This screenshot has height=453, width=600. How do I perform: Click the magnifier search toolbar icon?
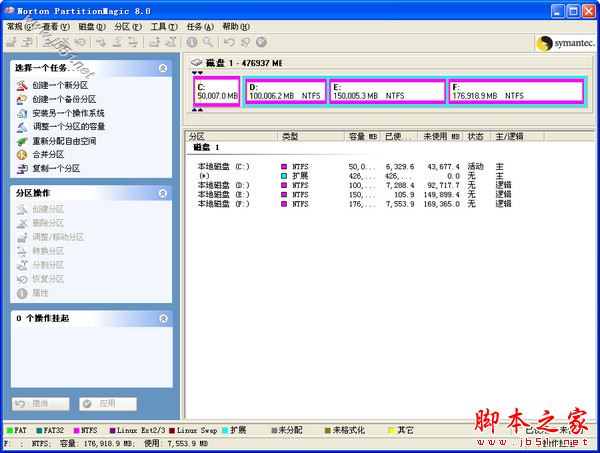208,42
